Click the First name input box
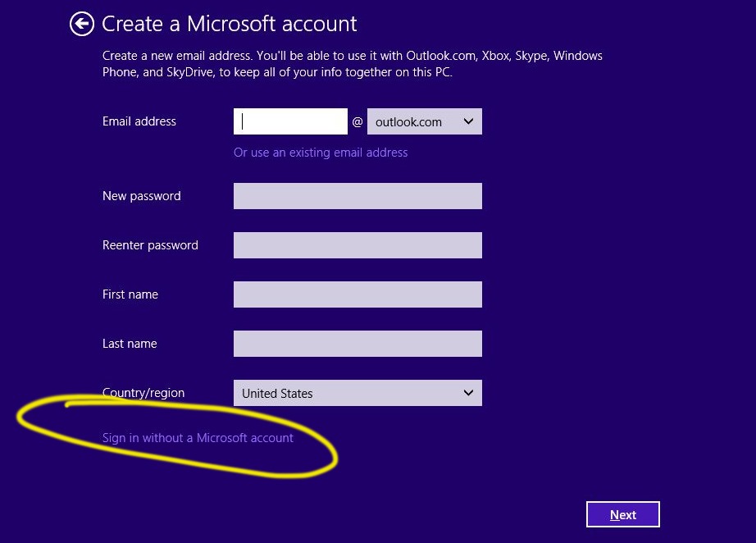This screenshot has height=543, width=756. click(x=358, y=294)
